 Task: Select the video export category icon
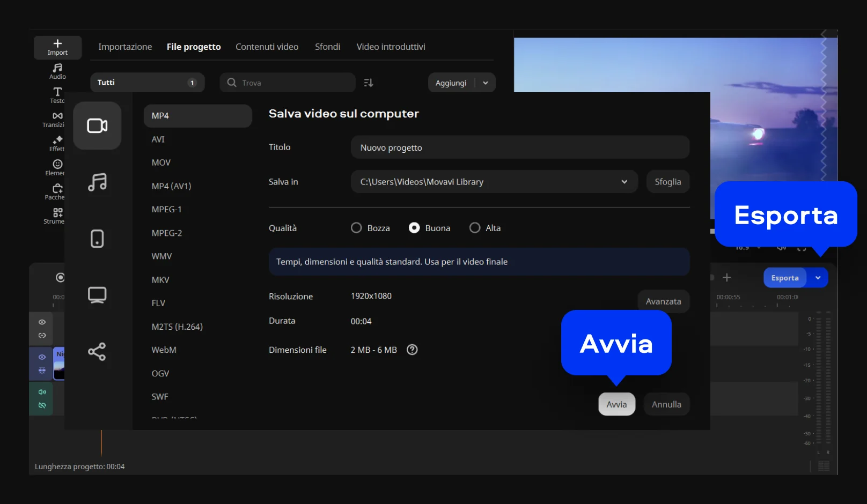click(x=97, y=126)
